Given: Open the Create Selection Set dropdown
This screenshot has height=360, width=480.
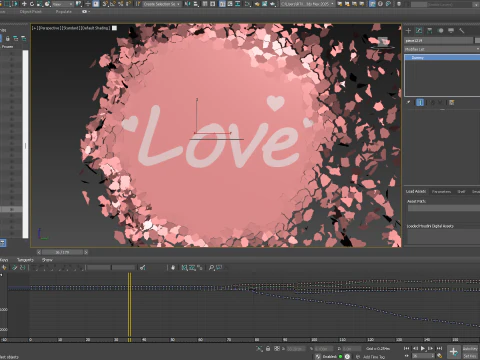Looking at the screenshot, I should pyautogui.click(x=162, y=4).
